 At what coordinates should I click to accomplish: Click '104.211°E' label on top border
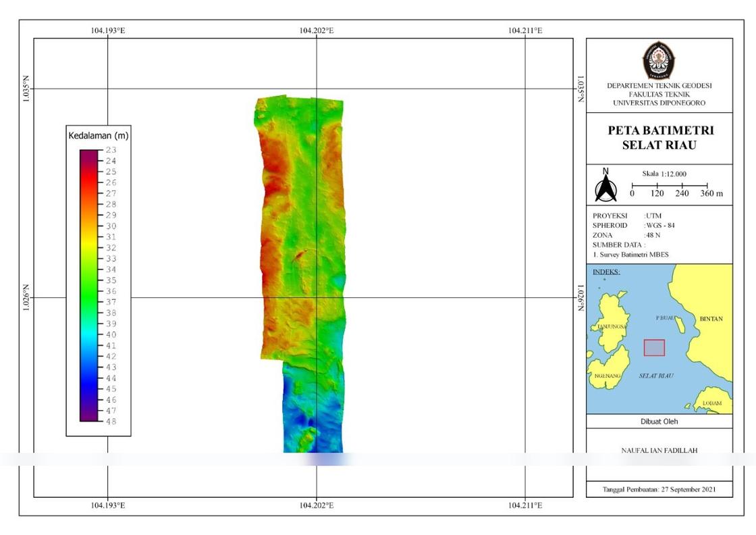click(x=526, y=30)
